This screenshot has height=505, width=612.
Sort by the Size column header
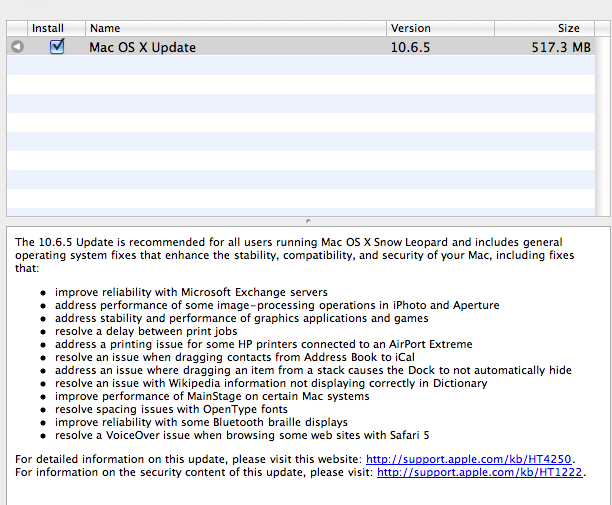pos(544,28)
